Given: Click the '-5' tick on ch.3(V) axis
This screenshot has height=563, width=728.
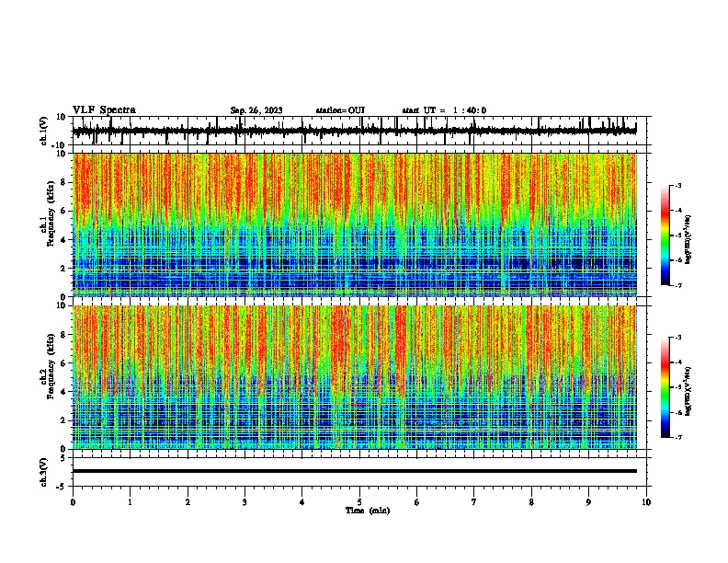Looking at the screenshot, I should tap(62, 487).
